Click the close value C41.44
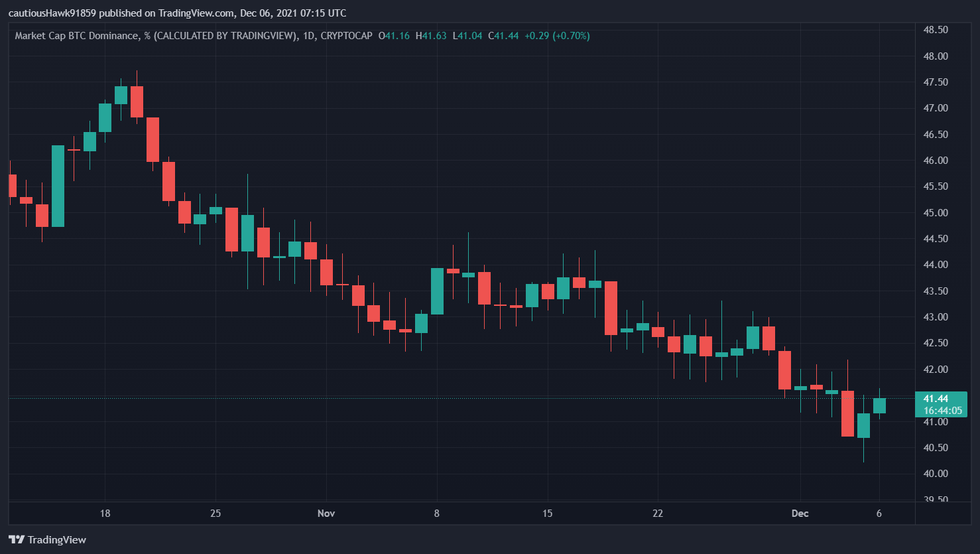 click(x=502, y=36)
